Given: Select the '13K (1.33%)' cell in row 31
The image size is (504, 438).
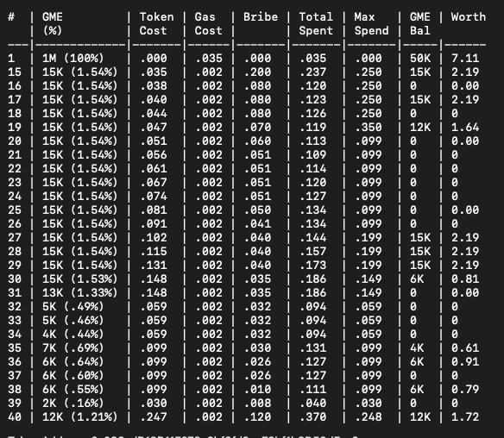Looking at the screenshot, I should (x=80, y=293).
